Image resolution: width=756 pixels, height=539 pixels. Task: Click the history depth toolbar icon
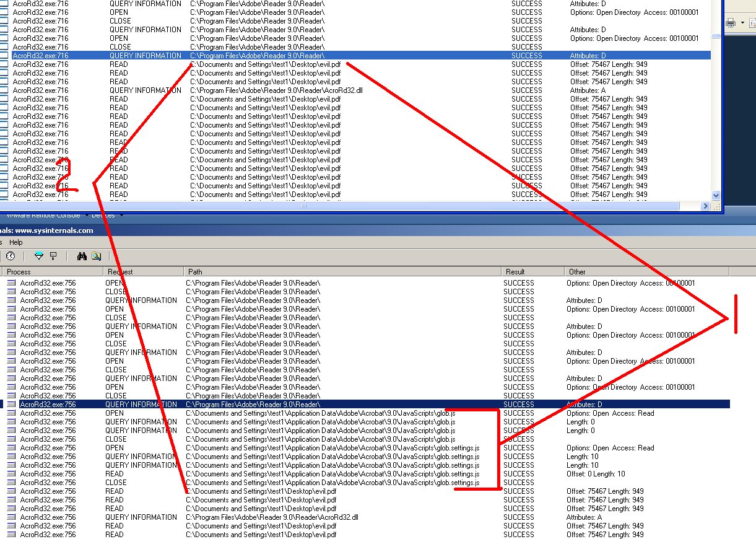tap(53, 256)
